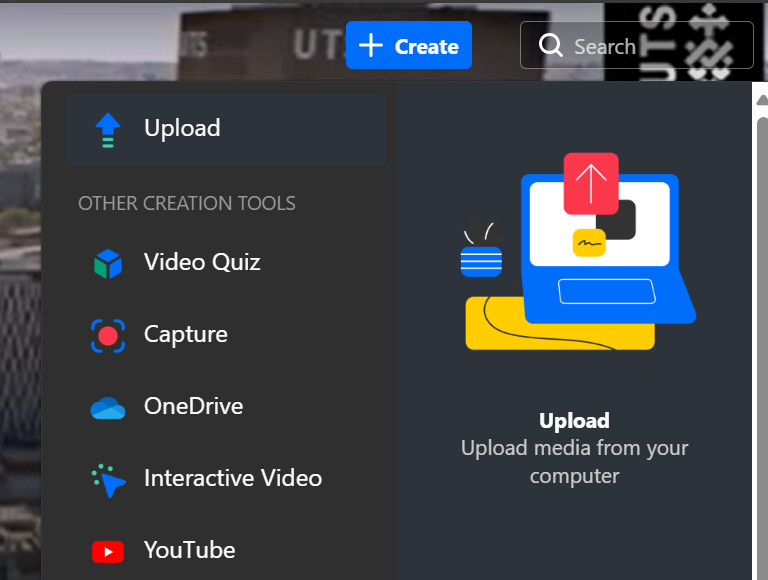Select the Upload menu entry text
The width and height of the screenshot is (768, 580).
point(182,129)
